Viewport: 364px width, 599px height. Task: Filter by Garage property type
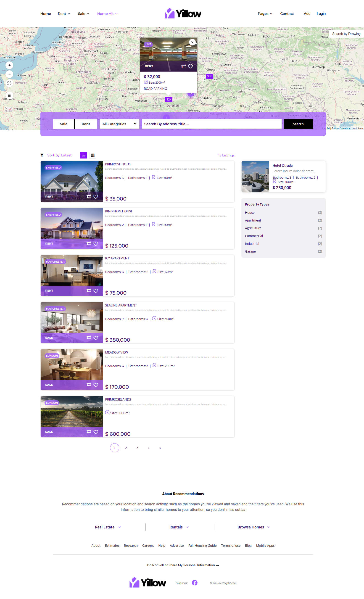tap(250, 251)
